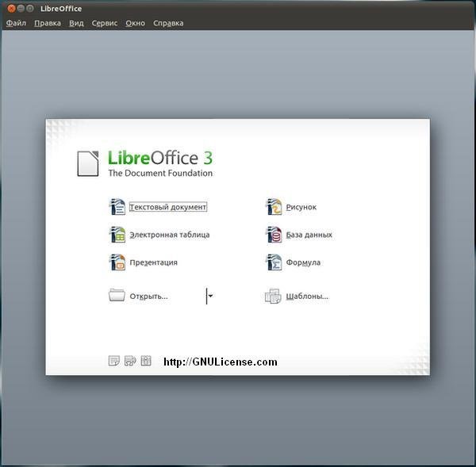Open the Сервис menu
The height and width of the screenshot is (467, 476).
[x=105, y=23]
